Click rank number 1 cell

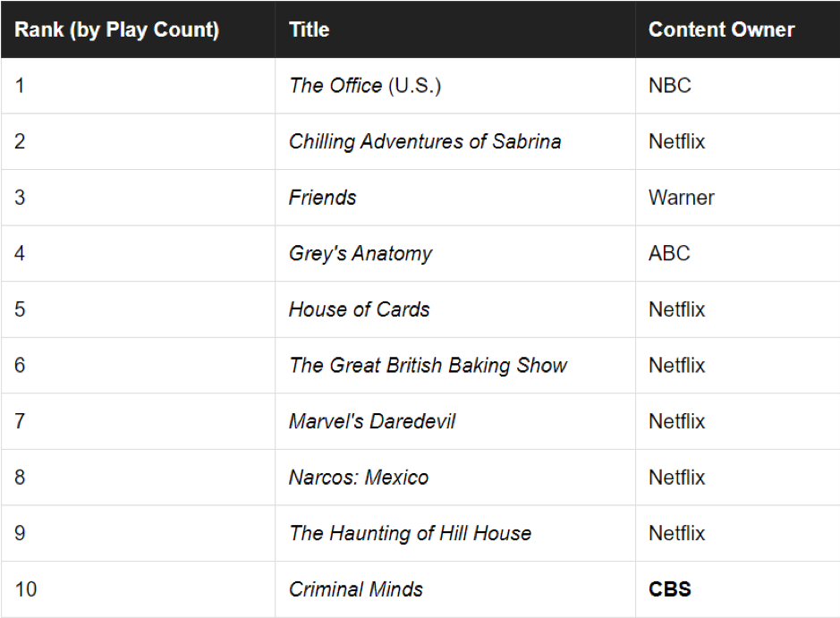pyautogui.click(x=20, y=86)
